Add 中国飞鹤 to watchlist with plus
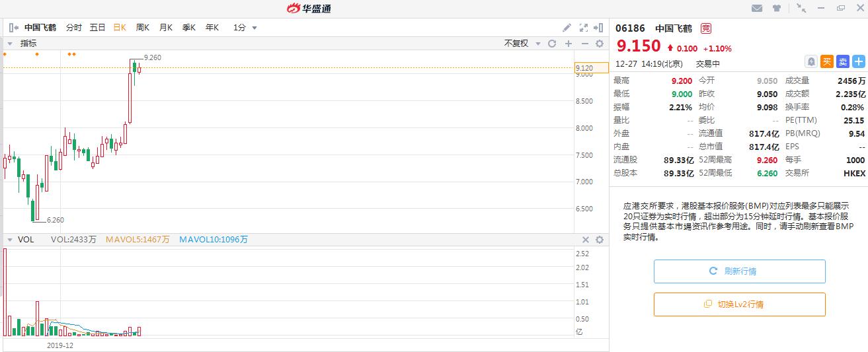 click(859, 61)
